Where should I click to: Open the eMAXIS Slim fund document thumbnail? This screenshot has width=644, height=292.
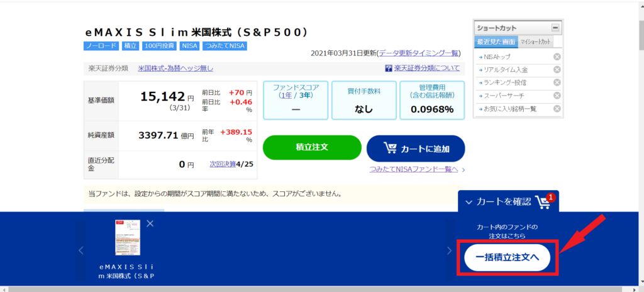[127, 238]
